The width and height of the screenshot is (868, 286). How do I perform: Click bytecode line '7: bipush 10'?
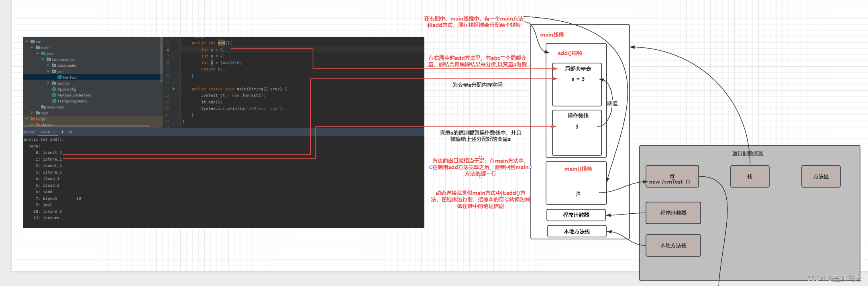tap(58, 198)
